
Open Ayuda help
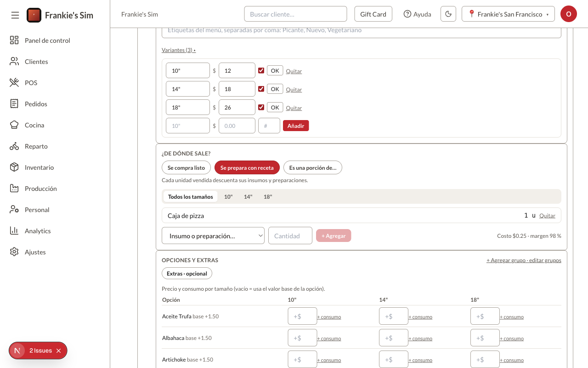click(417, 14)
